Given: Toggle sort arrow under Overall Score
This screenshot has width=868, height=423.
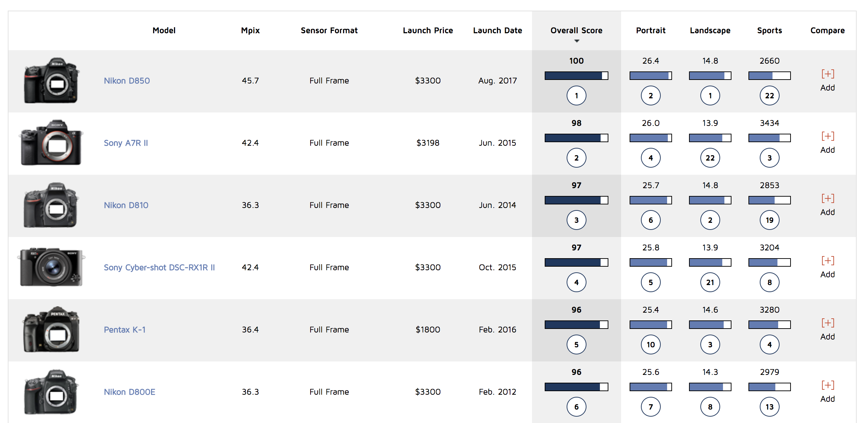Looking at the screenshot, I should click(x=577, y=41).
